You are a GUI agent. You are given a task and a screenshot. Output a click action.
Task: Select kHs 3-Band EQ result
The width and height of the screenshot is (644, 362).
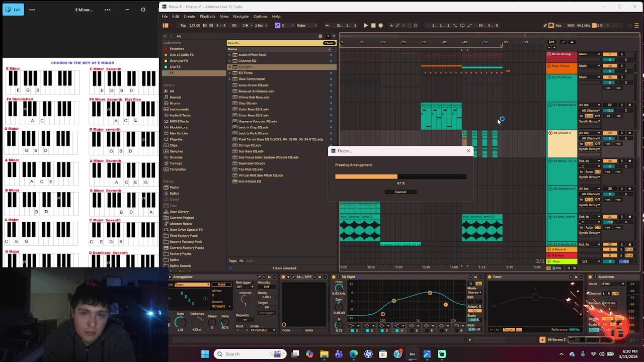tap(250, 182)
